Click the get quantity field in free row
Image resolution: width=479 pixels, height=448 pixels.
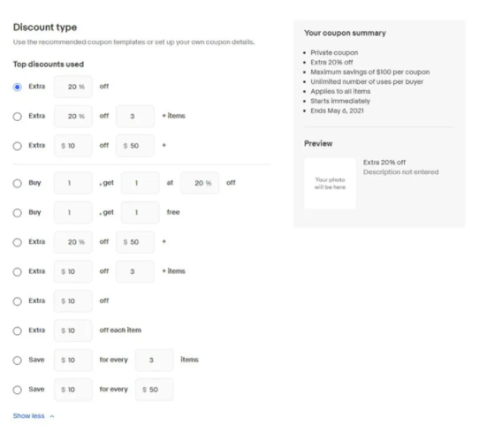point(140,212)
